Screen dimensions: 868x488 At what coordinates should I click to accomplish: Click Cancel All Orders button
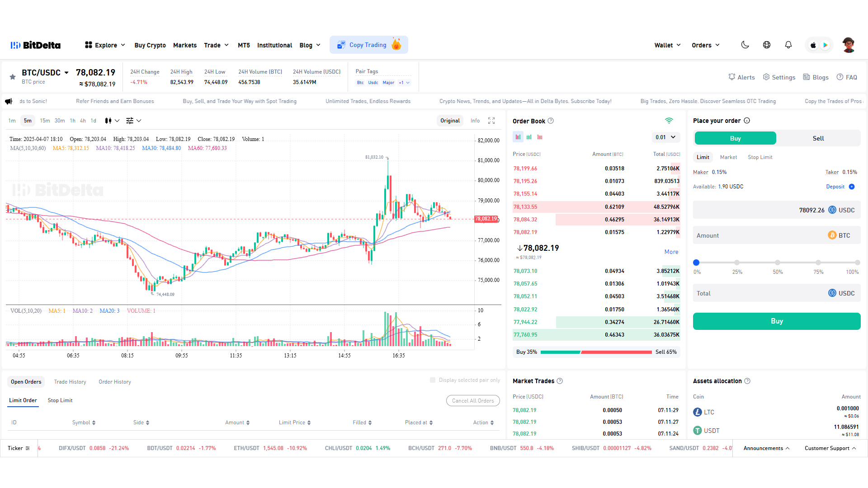point(473,401)
